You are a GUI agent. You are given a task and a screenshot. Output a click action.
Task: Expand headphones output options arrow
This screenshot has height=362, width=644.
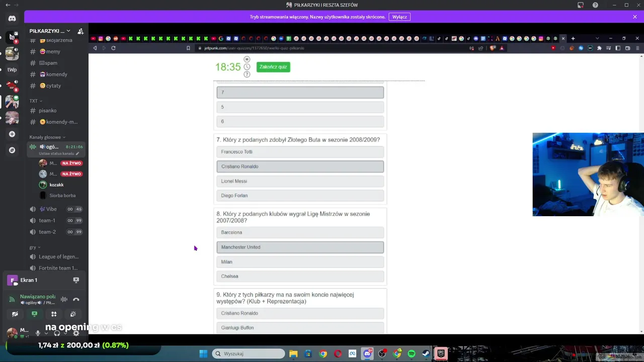click(x=65, y=333)
